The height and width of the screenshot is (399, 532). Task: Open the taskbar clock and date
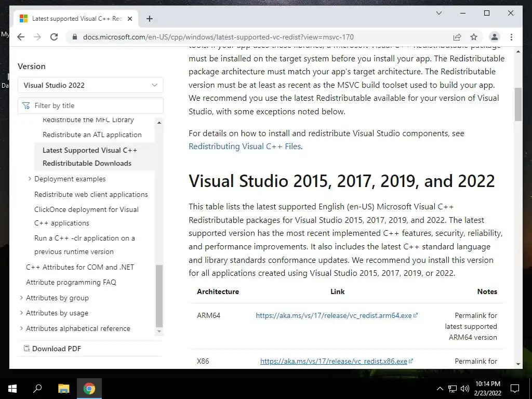(x=487, y=389)
